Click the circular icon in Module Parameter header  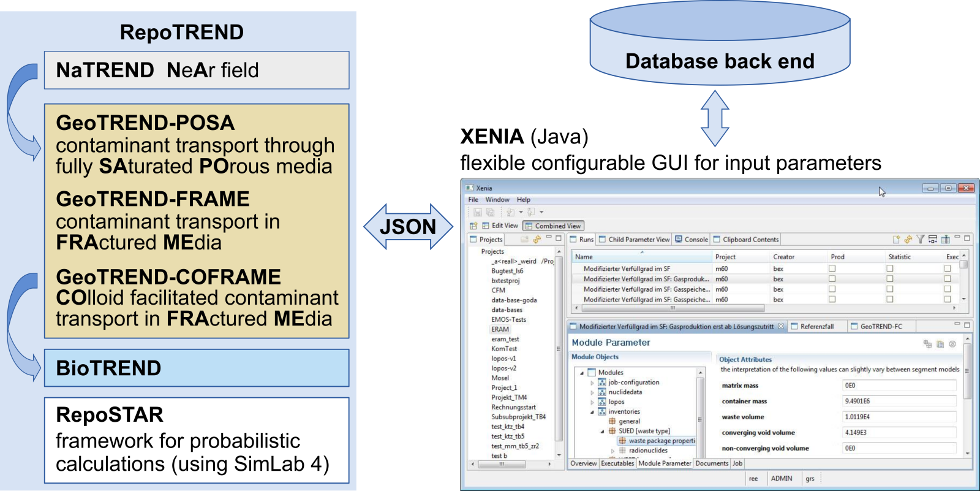pyautogui.click(x=952, y=344)
